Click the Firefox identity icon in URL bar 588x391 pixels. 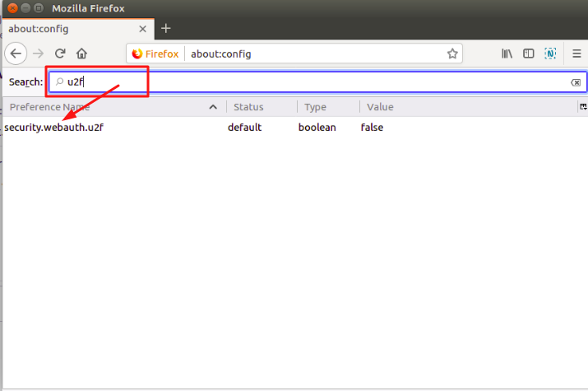click(155, 54)
